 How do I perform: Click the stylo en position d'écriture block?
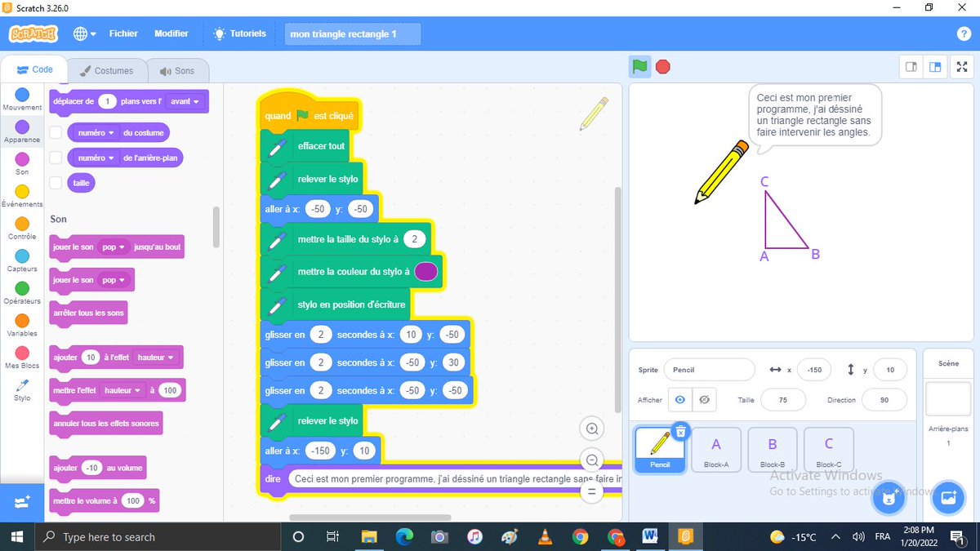click(x=336, y=304)
